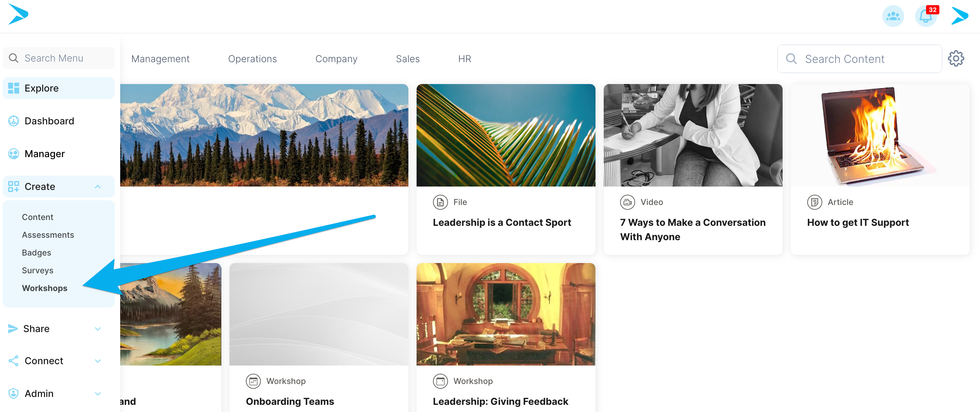Click the Manager people icon

click(x=14, y=153)
